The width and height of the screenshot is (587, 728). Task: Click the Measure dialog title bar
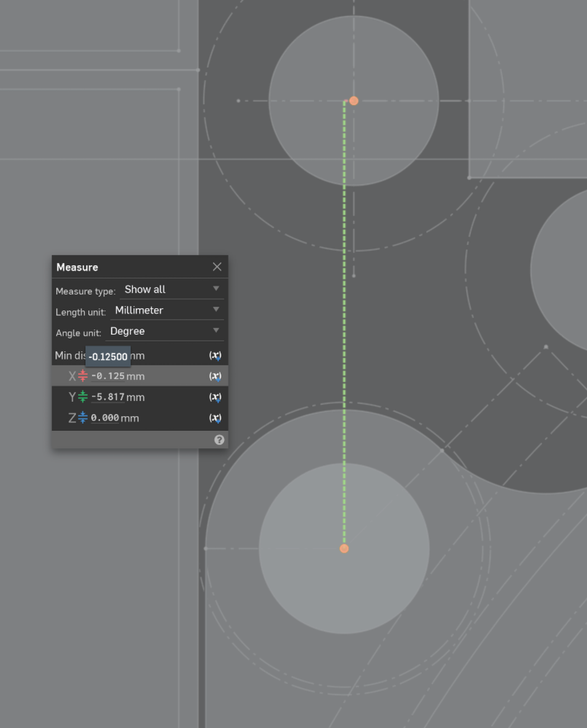click(x=131, y=267)
